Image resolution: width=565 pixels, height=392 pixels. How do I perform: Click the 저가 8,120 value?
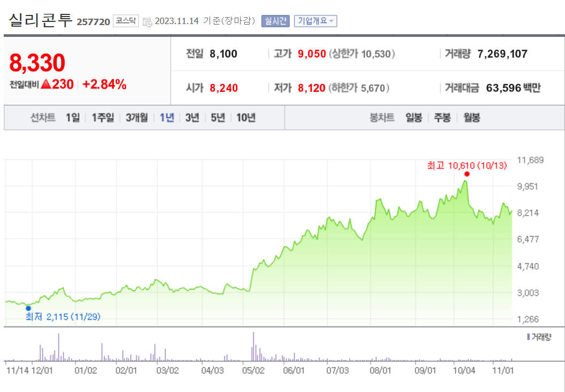tap(311, 88)
